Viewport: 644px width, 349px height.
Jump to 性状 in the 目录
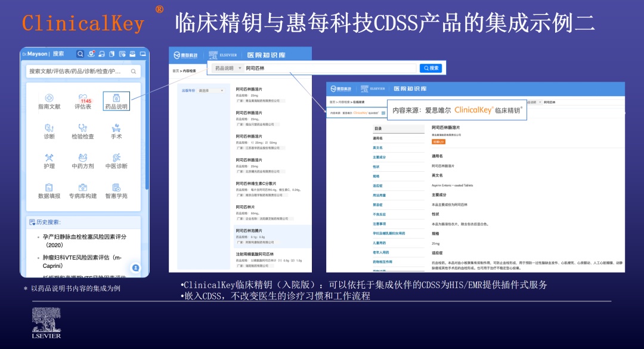(x=376, y=166)
